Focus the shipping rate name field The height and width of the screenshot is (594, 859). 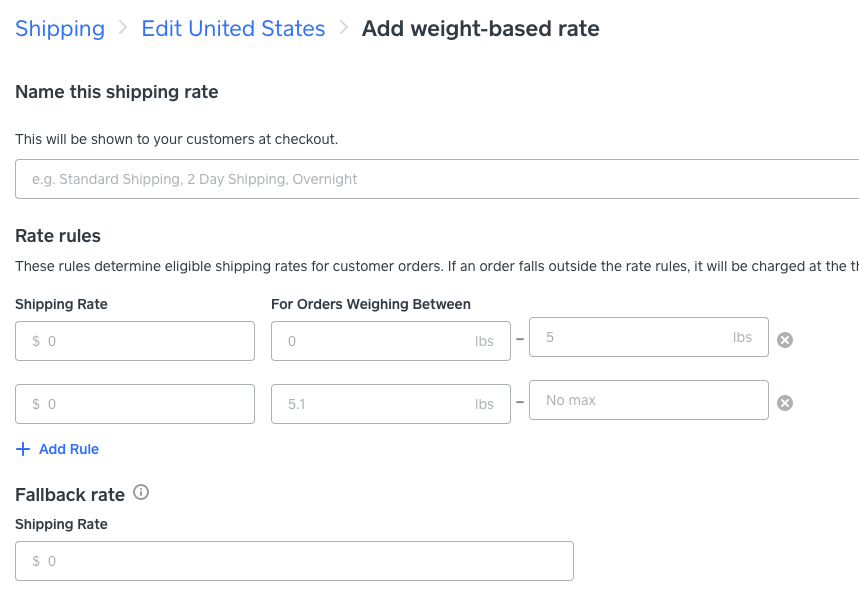pyautogui.click(x=437, y=179)
